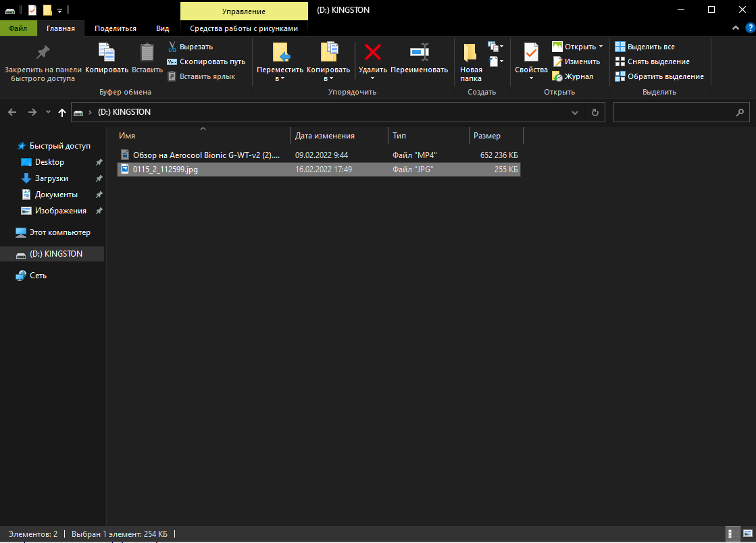756x543 pixels.
Task: Click the Открыть button in ribbon
Action: pos(574,47)
